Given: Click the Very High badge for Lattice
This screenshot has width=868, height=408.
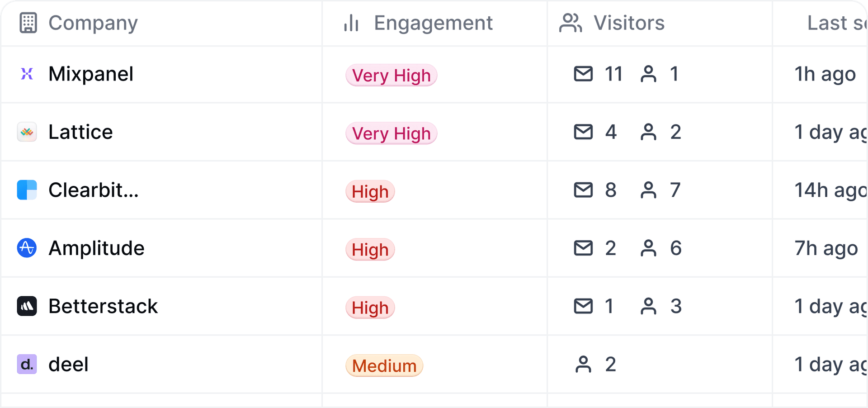Looking at the screenshot, I should pyautogui.click(x=392, y=133).
